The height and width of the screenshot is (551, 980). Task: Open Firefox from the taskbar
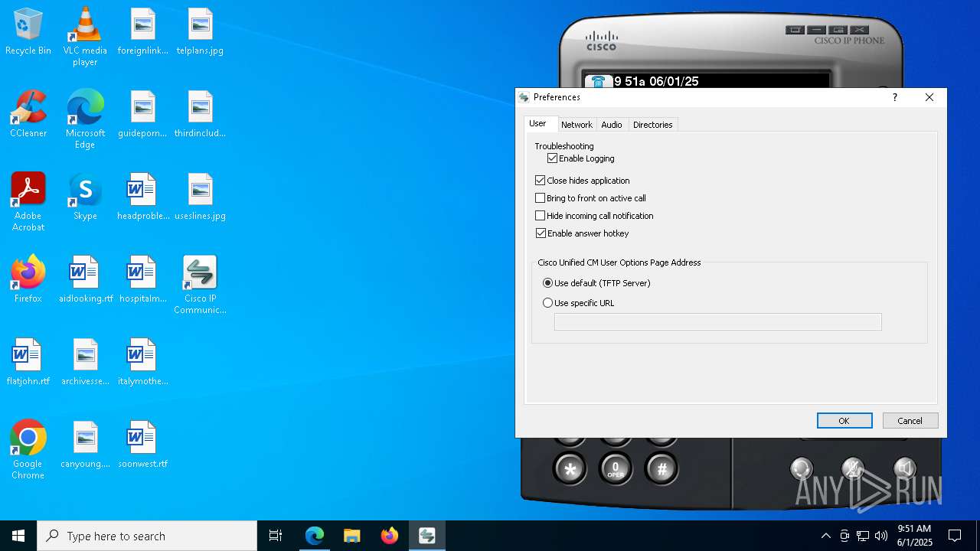click(389, 536)
